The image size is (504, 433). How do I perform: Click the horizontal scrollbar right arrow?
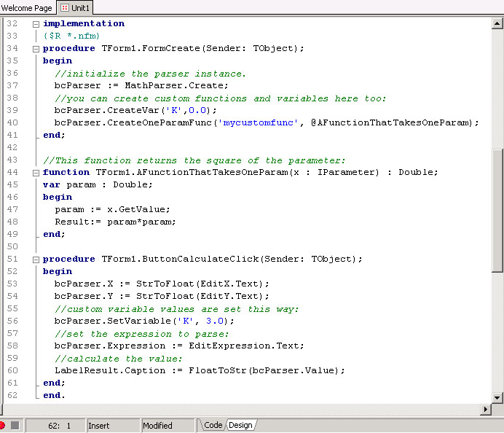tap(487, 410)
